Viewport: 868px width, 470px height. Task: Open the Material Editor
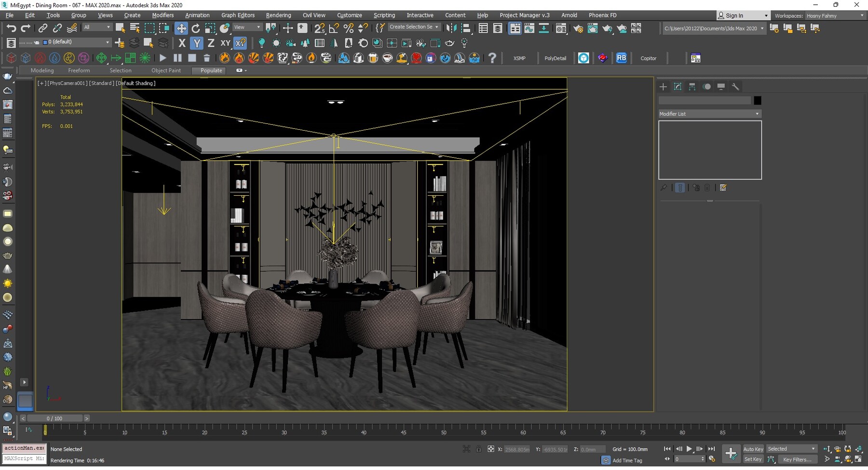tap(561, 28)
